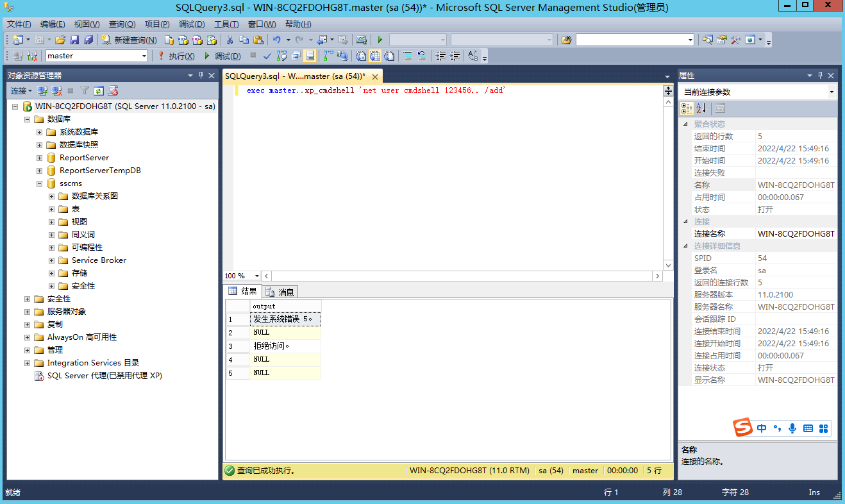The width and height of the screenshot is (845, 504).
Task: Click the Activity Monitor icon
Action: (362, 40)
